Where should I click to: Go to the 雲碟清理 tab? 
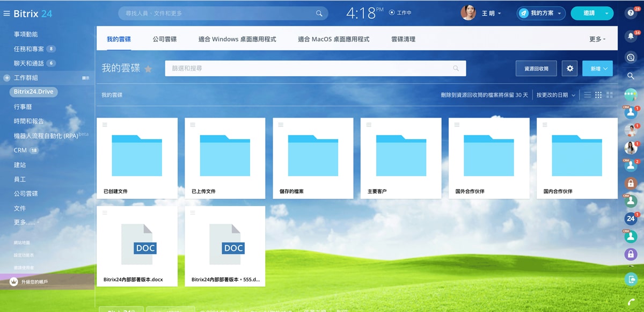pos(403,39)
